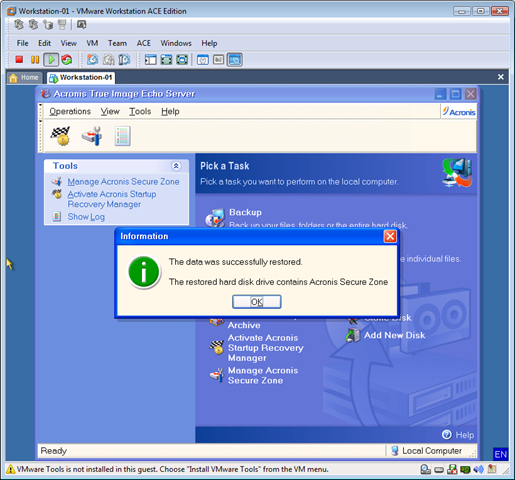
Task: Click the EN language indicator
Action: click(501, 454)
